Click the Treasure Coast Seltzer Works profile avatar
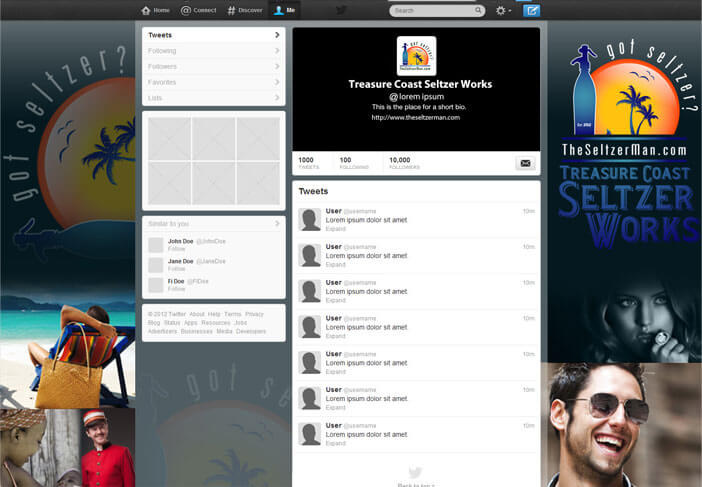The width and height of the screenshot is (702, 487). 416,56
